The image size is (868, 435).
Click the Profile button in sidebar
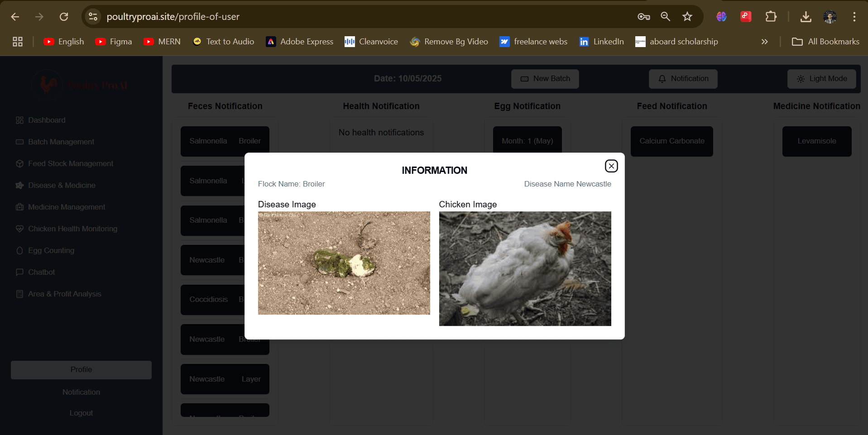81,370
